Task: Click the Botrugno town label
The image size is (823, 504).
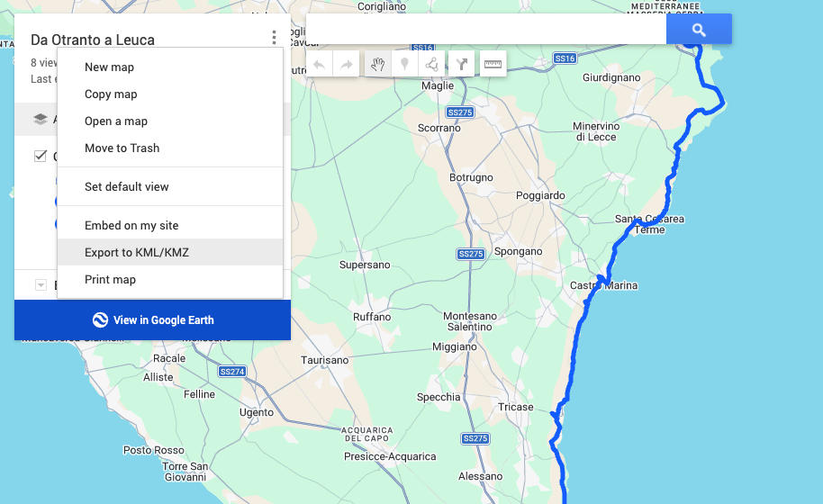Action: click(x=471, y=178)
